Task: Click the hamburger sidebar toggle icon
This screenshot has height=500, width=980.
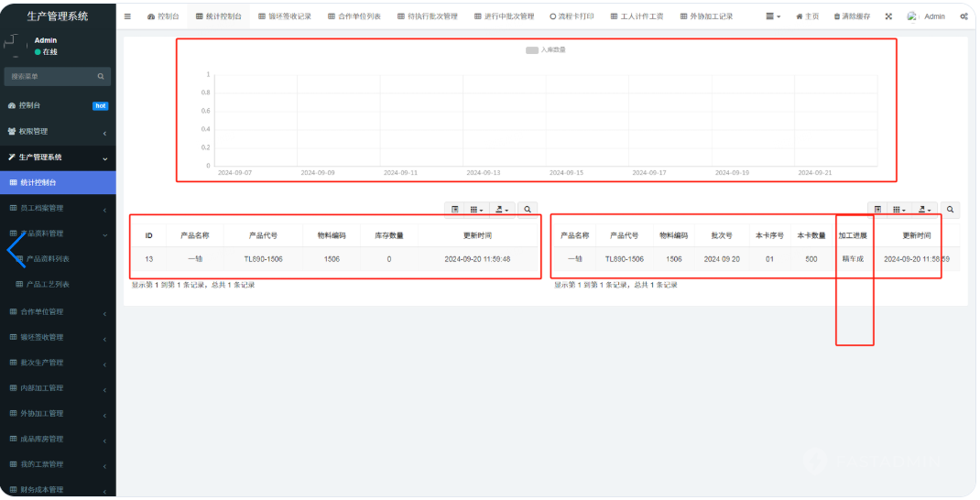Action: point(127,16)
